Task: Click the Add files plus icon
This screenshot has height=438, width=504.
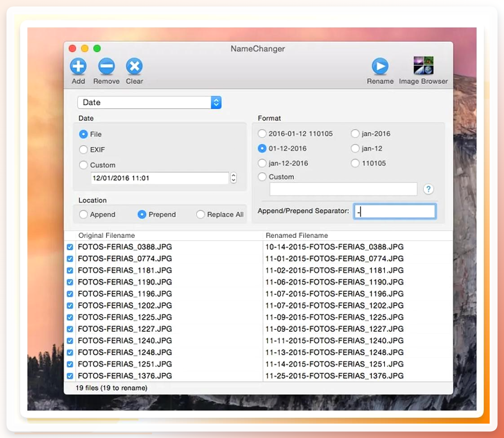Action: pyautogui.click(x=79, y=66)
